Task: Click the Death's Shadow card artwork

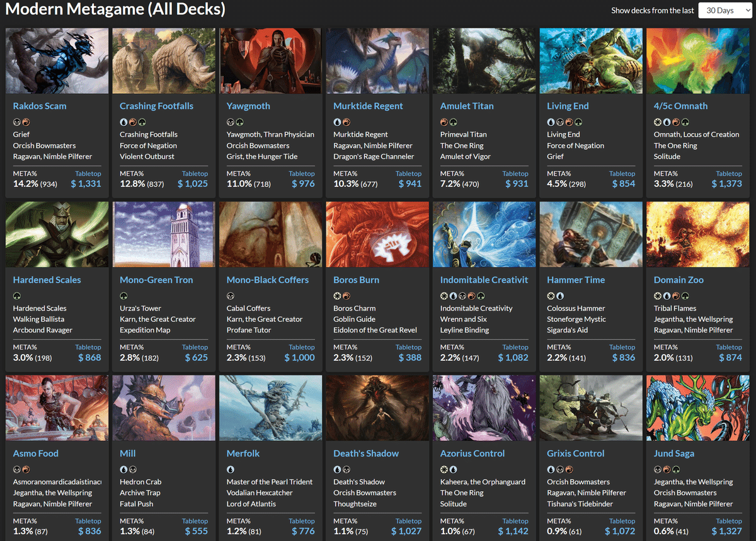Action: click(377, 408)
